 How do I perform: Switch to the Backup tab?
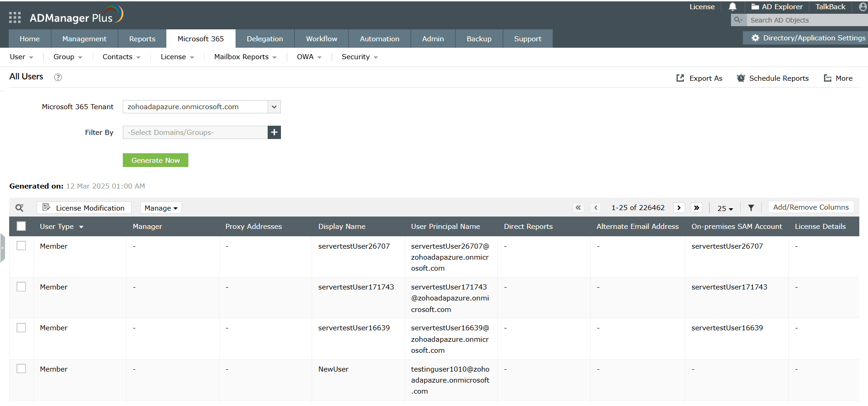pyautogui.click(x=479, y=39)
